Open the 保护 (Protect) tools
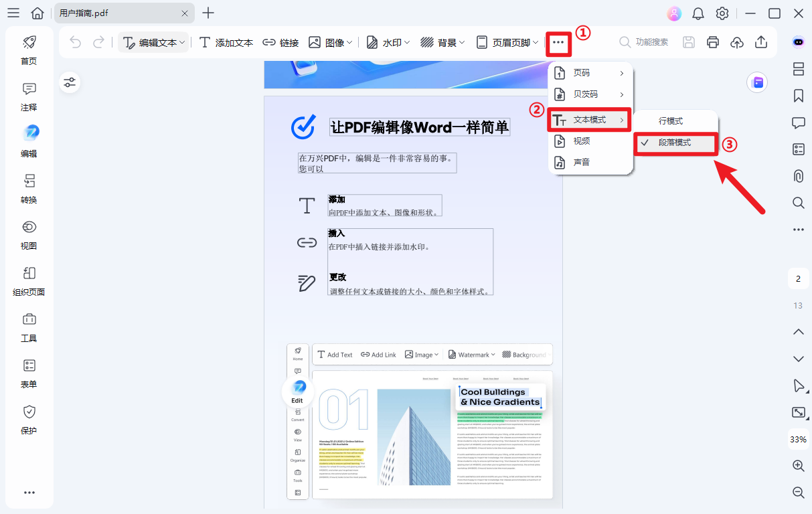Screen dimensions: 812x514 tap(29, 420)
